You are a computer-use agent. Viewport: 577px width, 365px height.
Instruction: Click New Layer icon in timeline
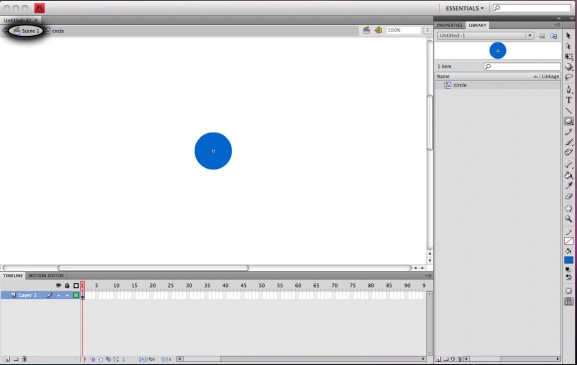coord(7,359)
